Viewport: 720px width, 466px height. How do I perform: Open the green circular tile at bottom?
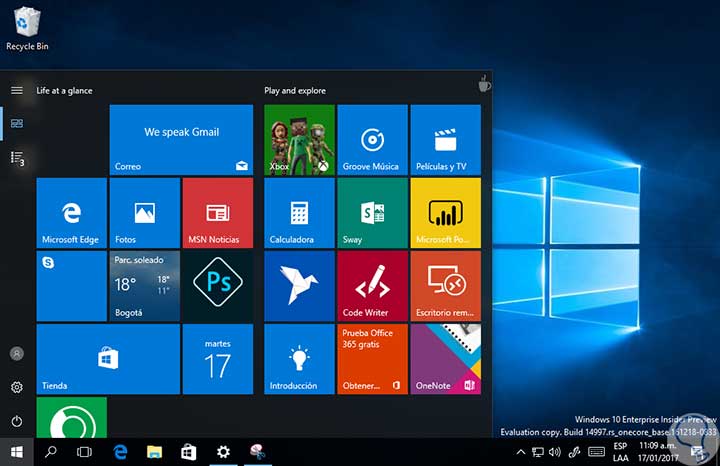click(x=72, y=417)
